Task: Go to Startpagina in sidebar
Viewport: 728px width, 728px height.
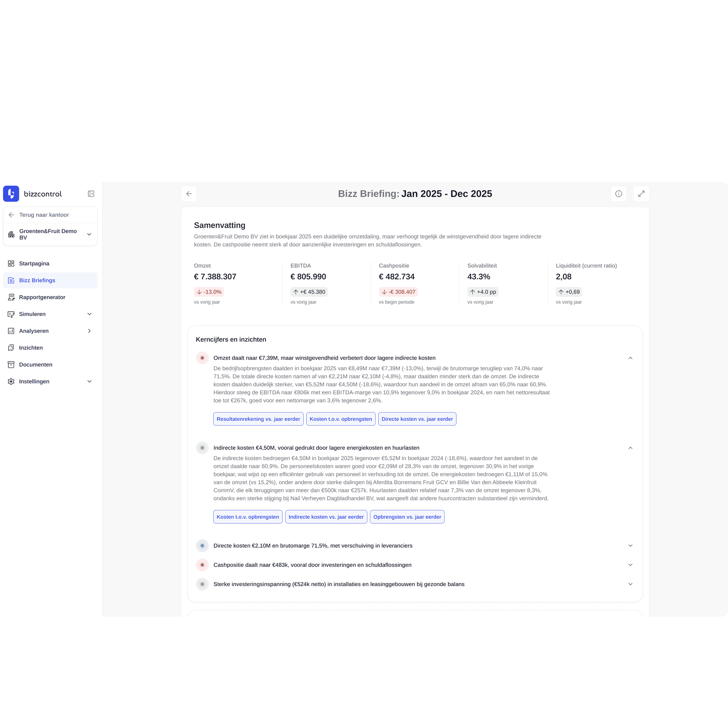Action: click(x=34, y=264)
